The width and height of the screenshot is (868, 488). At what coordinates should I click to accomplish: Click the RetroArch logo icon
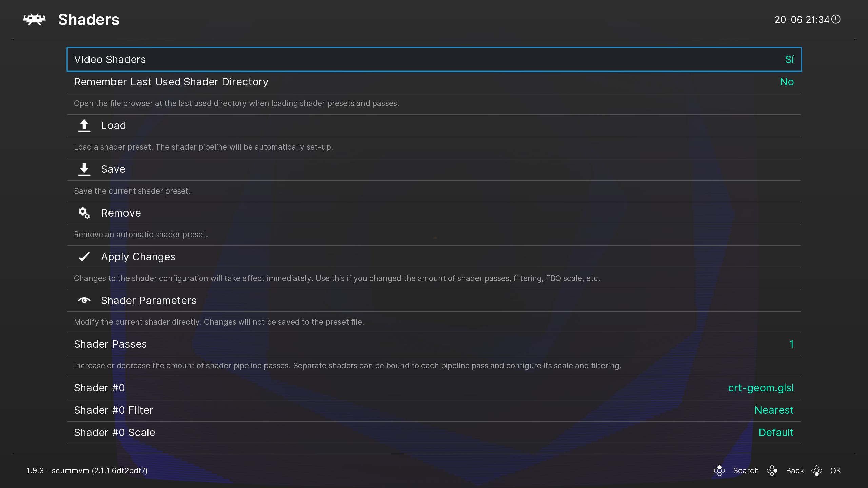34,19
